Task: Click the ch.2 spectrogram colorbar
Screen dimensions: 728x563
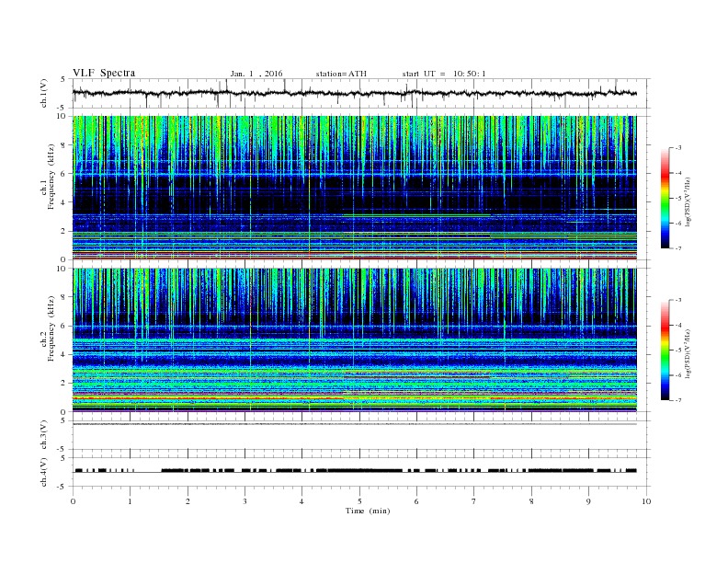Action: 665,350
